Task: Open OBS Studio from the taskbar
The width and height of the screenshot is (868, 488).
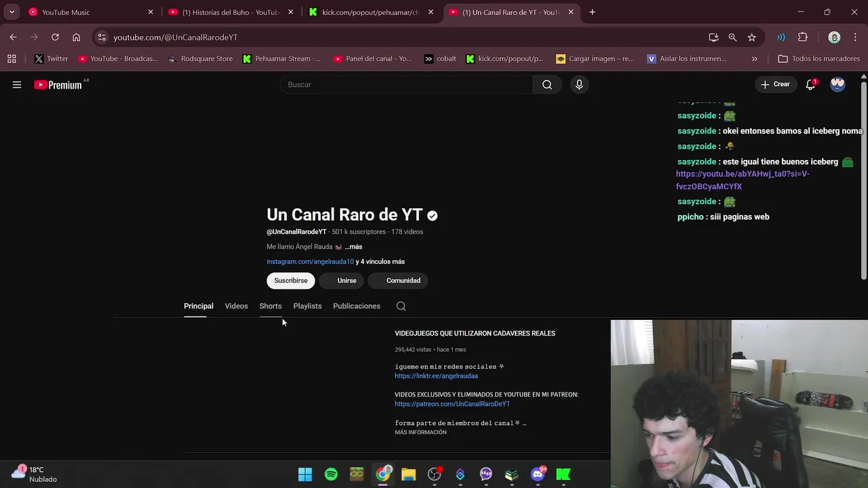Action: tap(434, 474)
